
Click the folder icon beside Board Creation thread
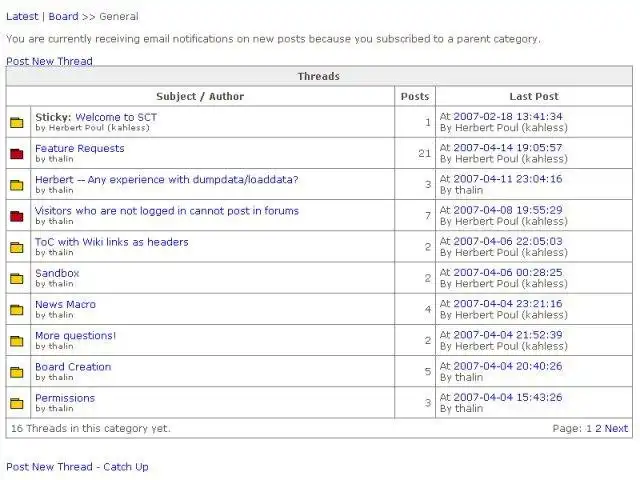(x=17, y=372)
